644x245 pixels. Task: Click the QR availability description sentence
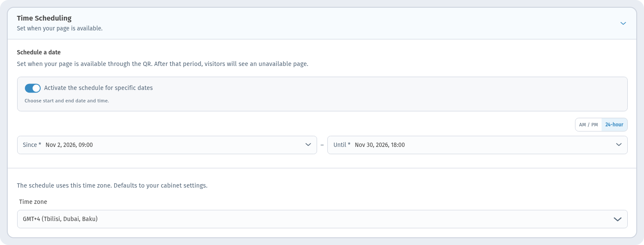(x=162, y=64)
